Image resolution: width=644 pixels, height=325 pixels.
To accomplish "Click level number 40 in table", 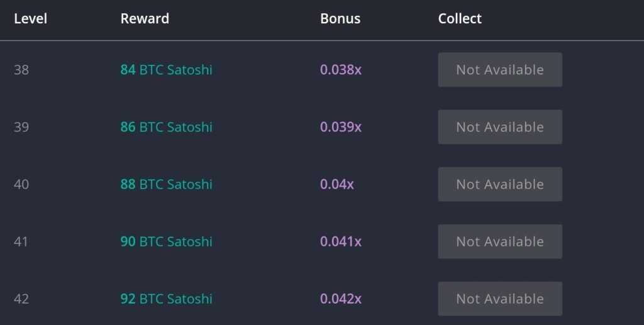I will (21, 184).
